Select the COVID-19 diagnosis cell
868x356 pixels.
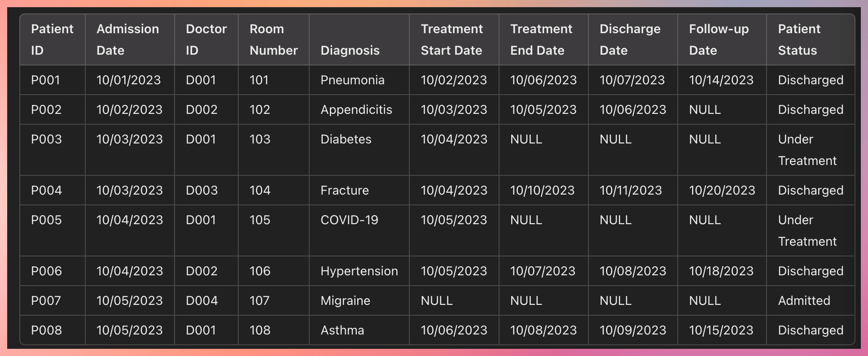point(349,220)
